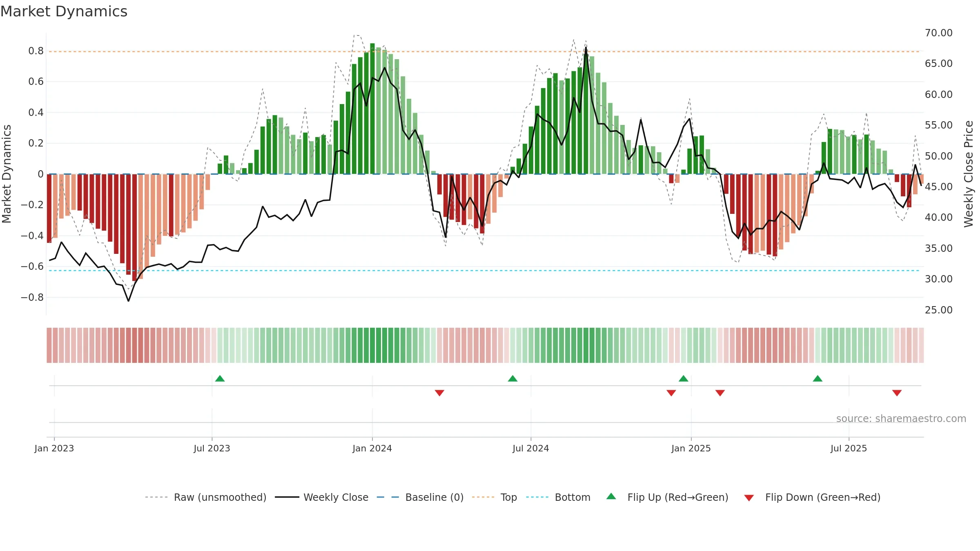Click the Jan 2024 x-axis label

point(372,448)
